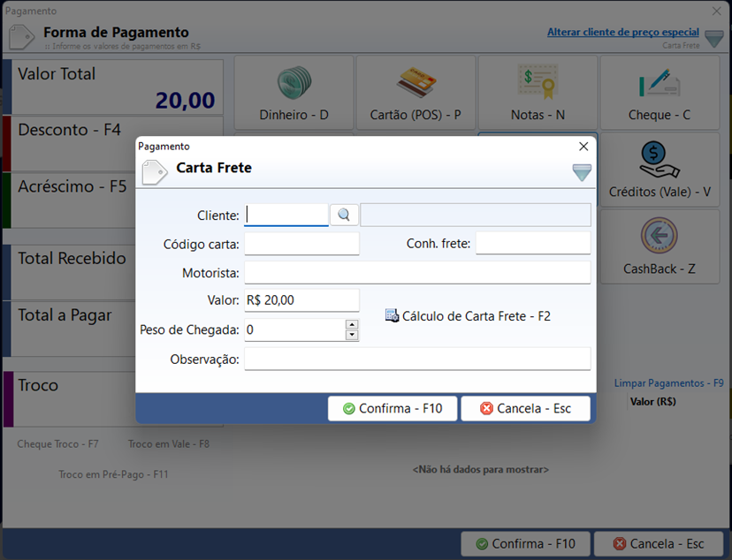Screen dimensions: 732x560
Task: Choose Cartão (POS) - P payment
Action: click(416, 93)
